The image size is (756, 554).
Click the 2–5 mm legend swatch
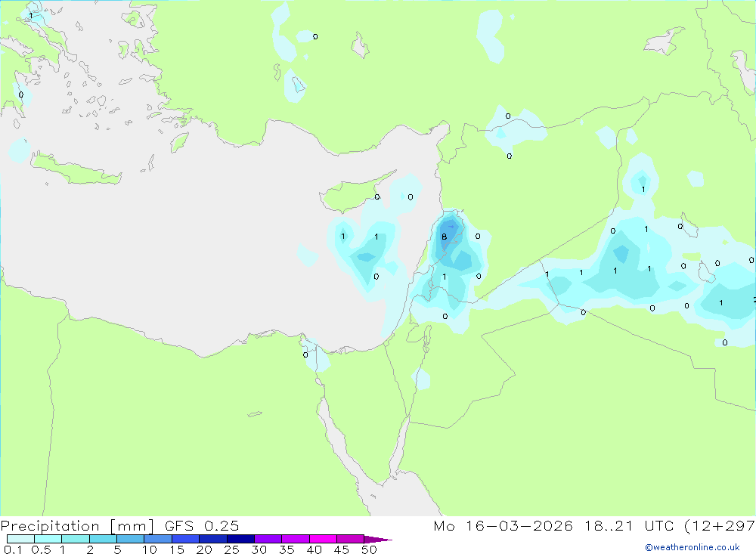coord(103,539)
